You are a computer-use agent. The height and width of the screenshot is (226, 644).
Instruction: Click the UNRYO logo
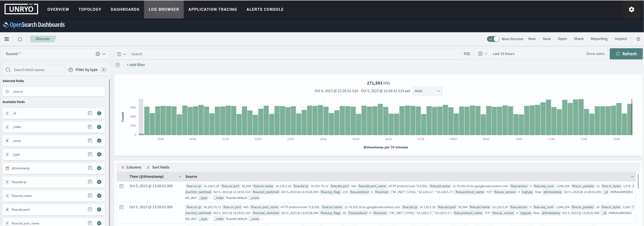tap(21, 9)
